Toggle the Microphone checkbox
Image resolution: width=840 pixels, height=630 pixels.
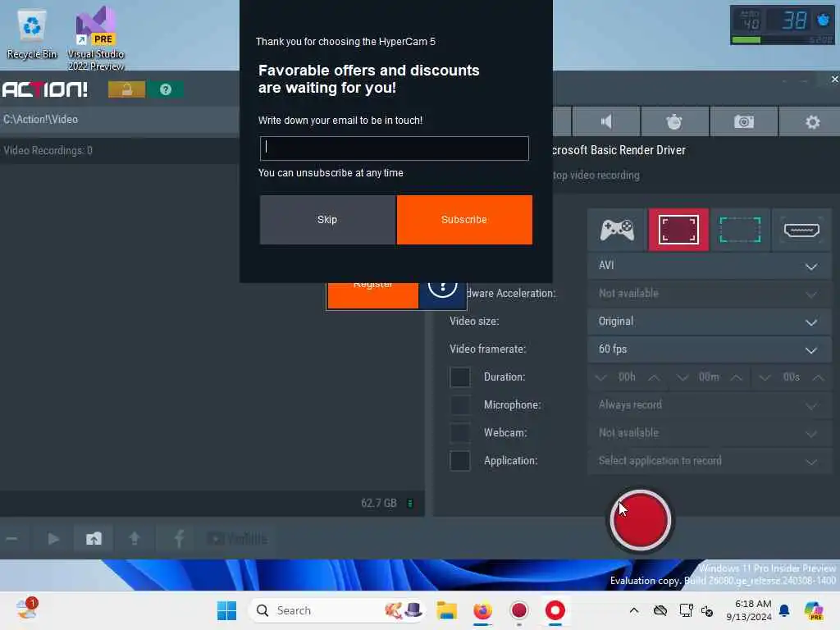[459, 405]
